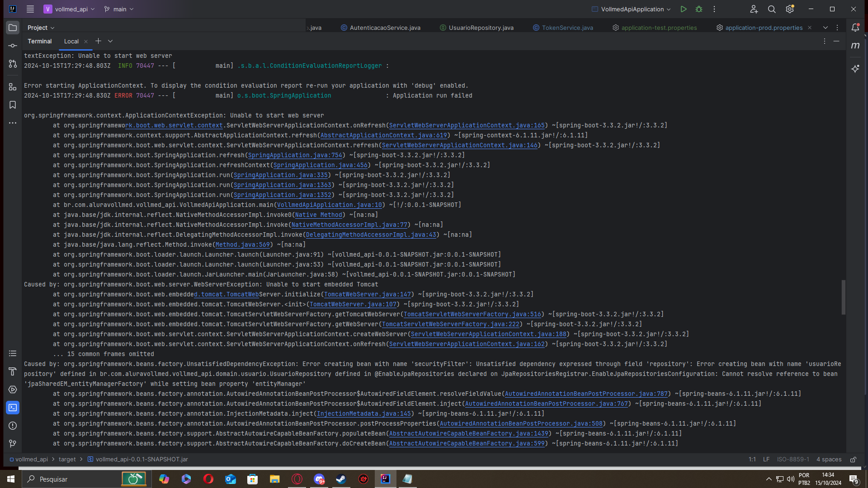Click ISO-8859-1 encoding indicator

(x=793, y=459)
